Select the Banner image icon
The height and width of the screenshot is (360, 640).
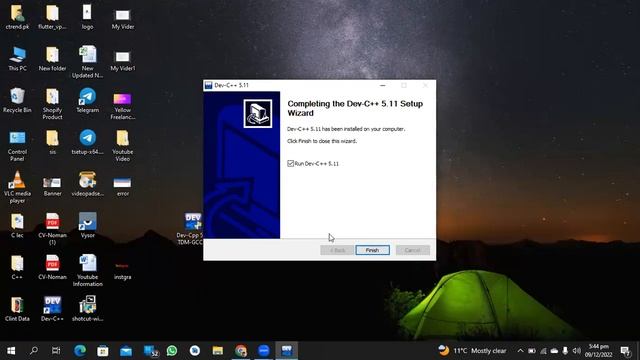pos(52,186)
